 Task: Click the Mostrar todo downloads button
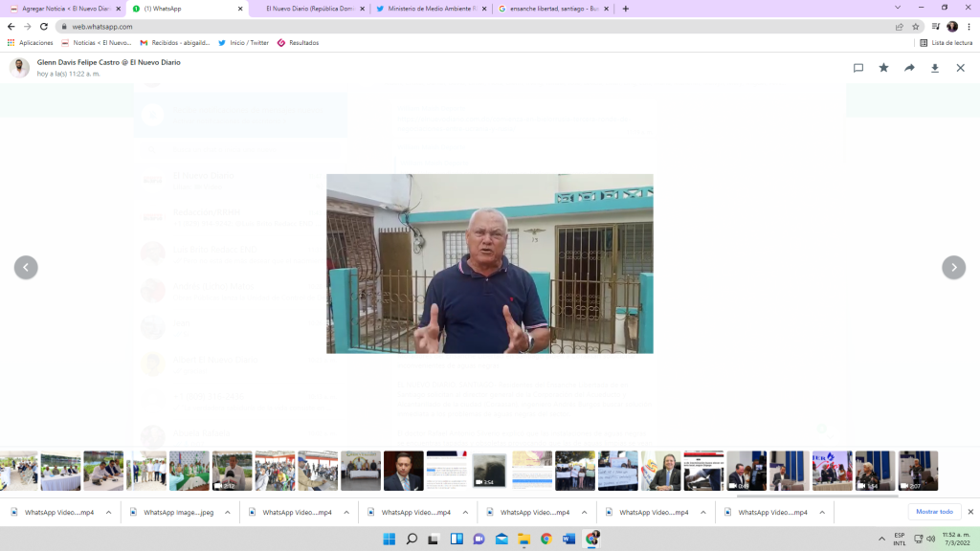click(x=934, y=512)
